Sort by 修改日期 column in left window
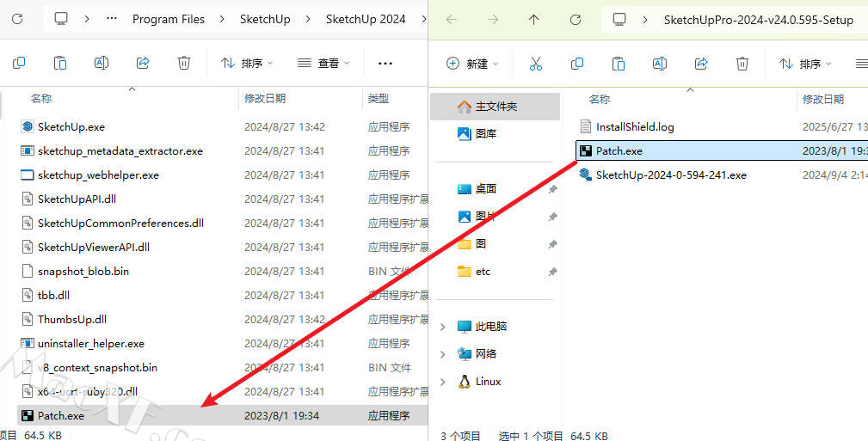The image size is (868, 441). [265, 99]
